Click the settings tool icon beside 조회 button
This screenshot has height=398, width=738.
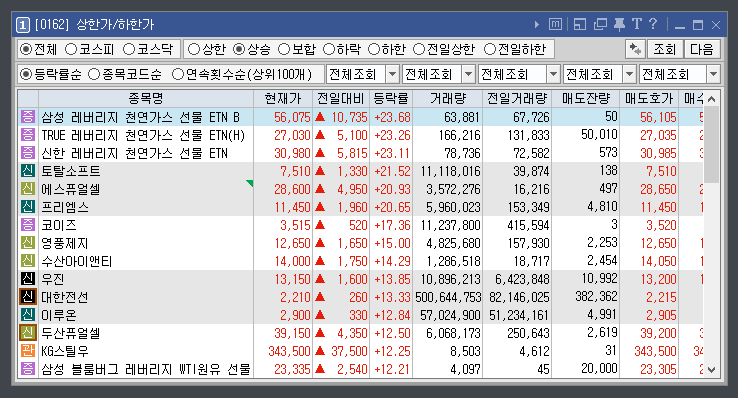point(635,49)
